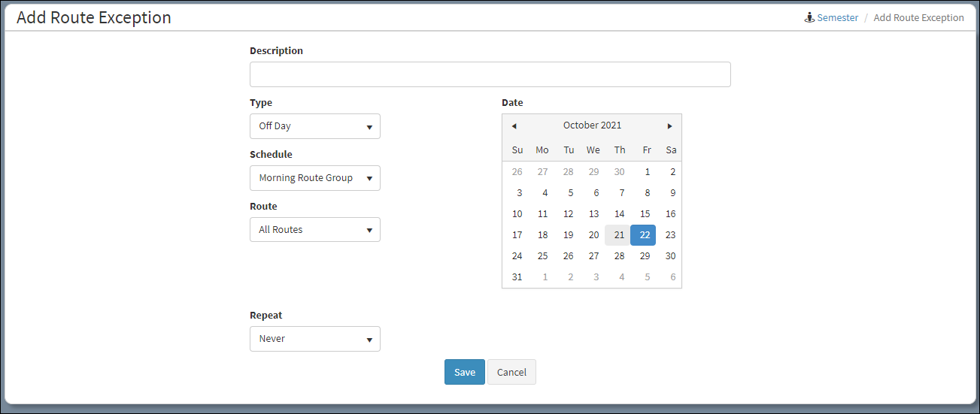
Task: Expand the Repeat dropdown set to Never
Action: (x=314, y=339)
